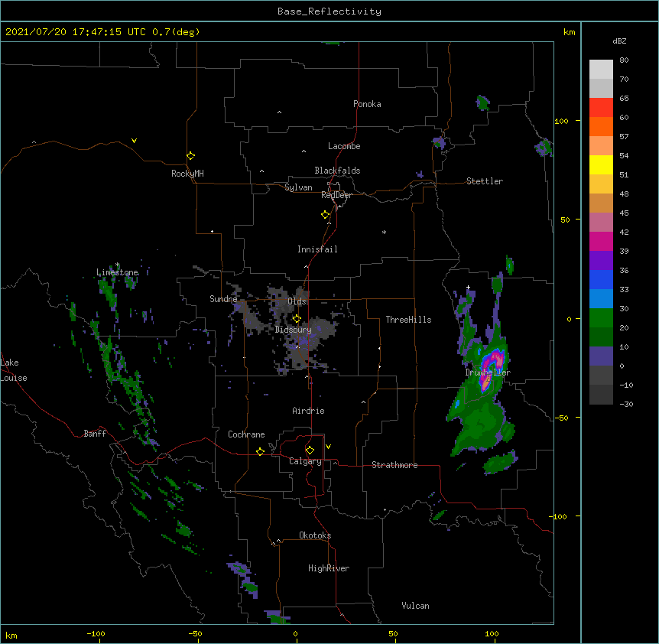Viewport: 659px width, 644px height.
Task: Click the Cochrane label
Action: click(246, 434)
